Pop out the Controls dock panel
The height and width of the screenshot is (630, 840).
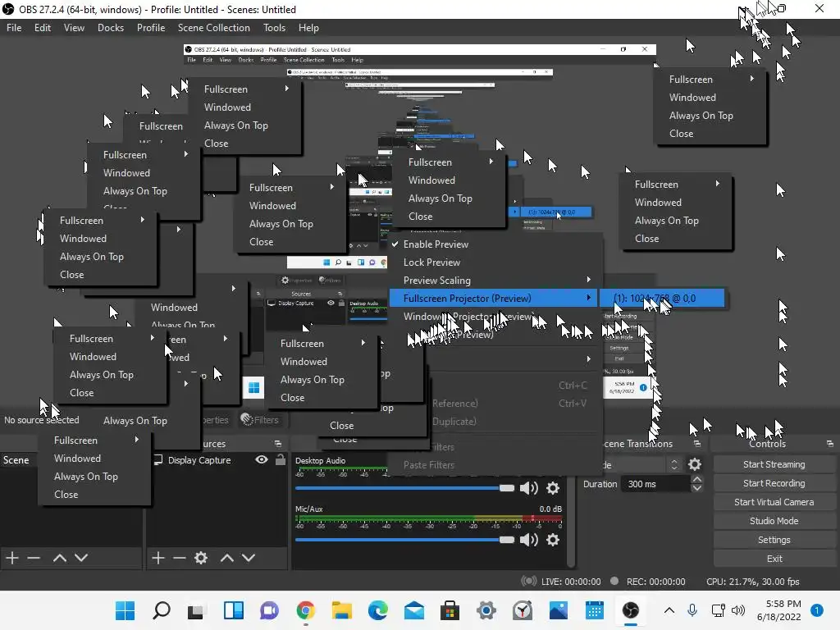click(x=830, y=444)
